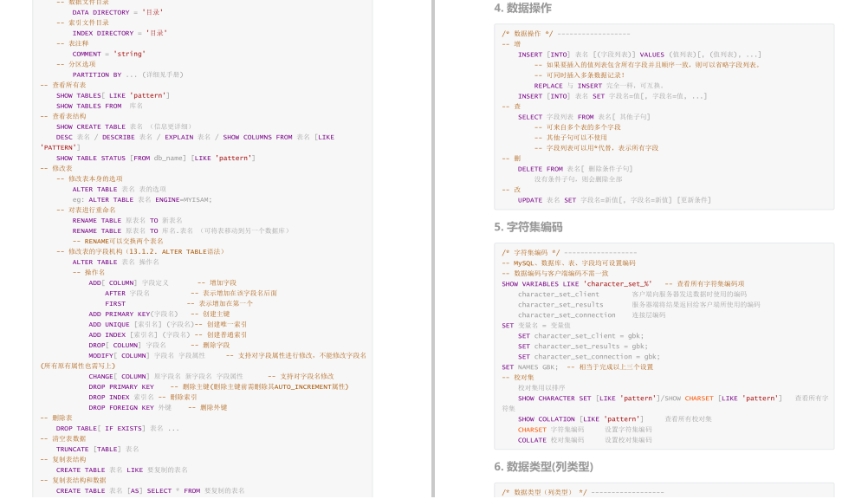Click the comment '-- 其他子句可以不使用'
Screen dimensions: 868x499
[x=570, y=138]
